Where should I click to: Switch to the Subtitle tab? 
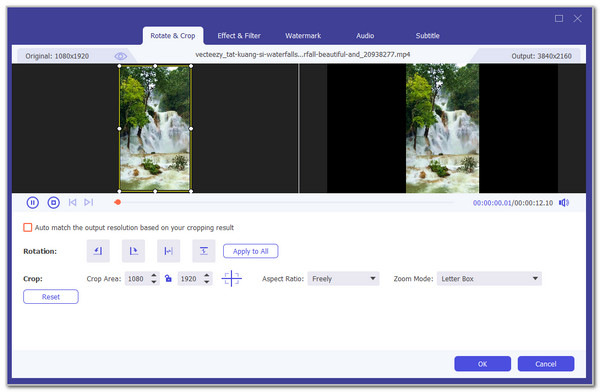point(427,36)
